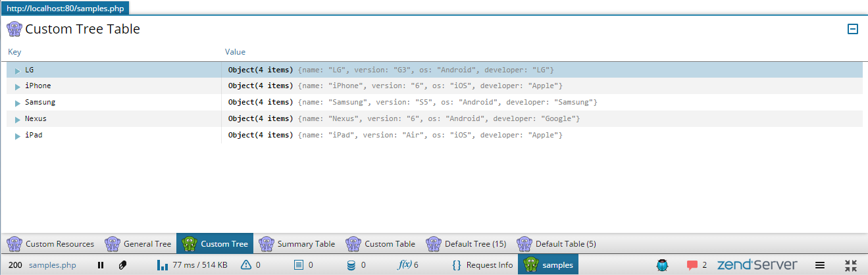Viewport: 868px width, 275px height.
Task: Open the 77 ms / 514 KB statistics
Action: click(x=192, y=265)
